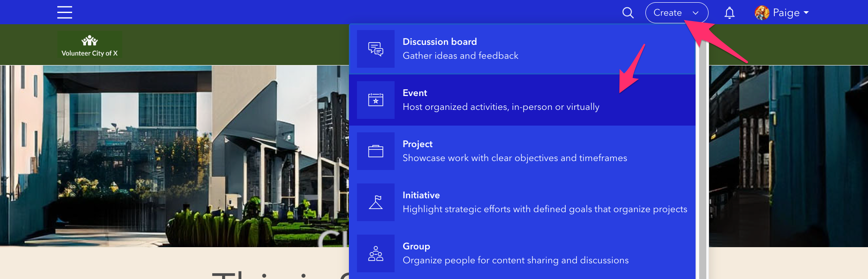Click the Group people icon

376,253
